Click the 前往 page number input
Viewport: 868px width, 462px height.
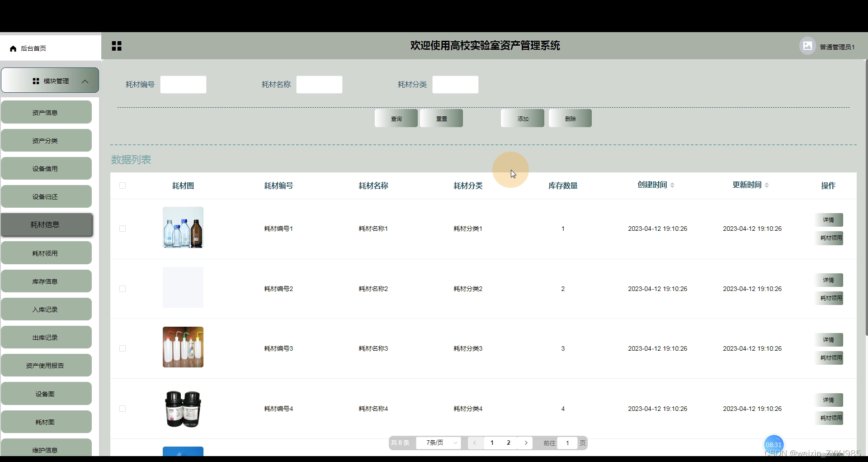click(x=567, y=443)
